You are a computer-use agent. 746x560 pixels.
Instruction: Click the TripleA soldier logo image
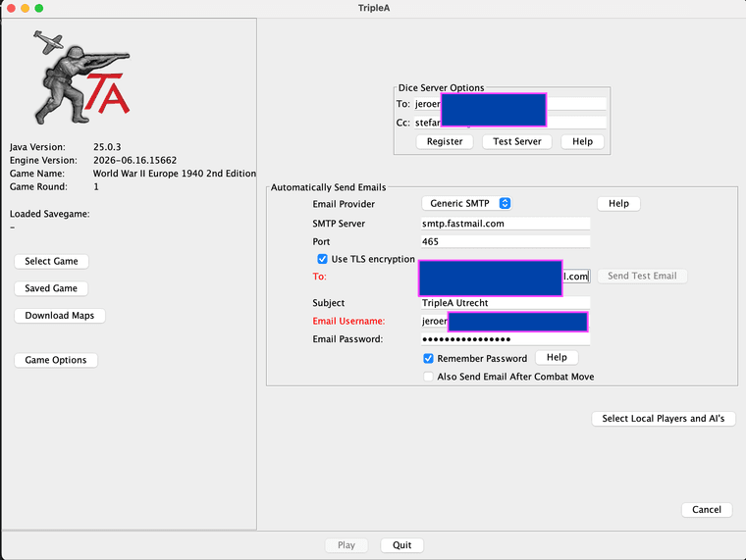coord(81,77)
